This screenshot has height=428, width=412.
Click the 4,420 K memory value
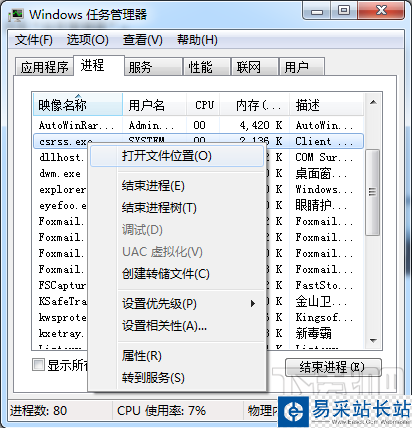261,125
